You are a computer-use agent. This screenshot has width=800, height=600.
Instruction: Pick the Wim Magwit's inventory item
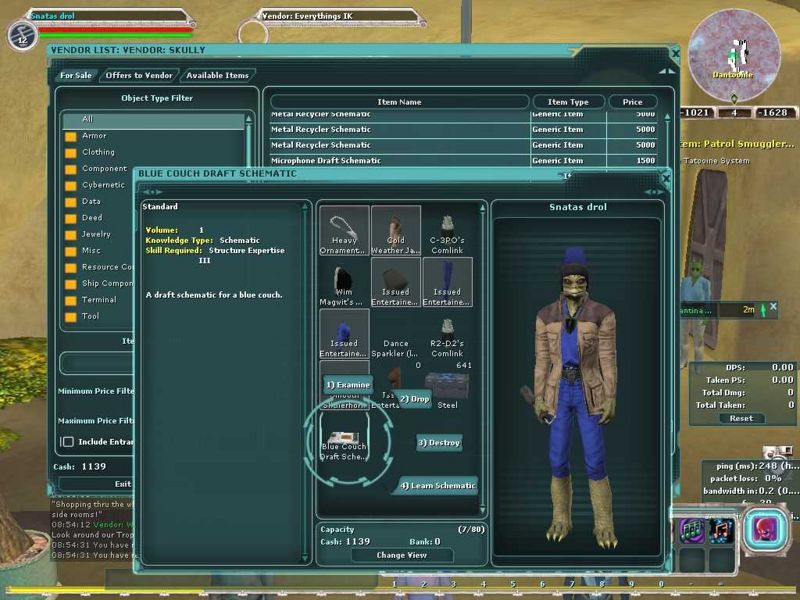pos(344,282)
